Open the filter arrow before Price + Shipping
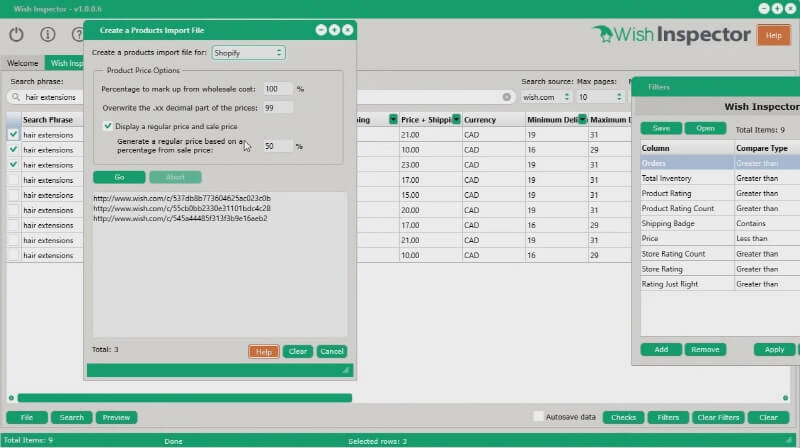The height and width of the screenshot is (448, 800). pyautogui.click(x=393, y=119)
